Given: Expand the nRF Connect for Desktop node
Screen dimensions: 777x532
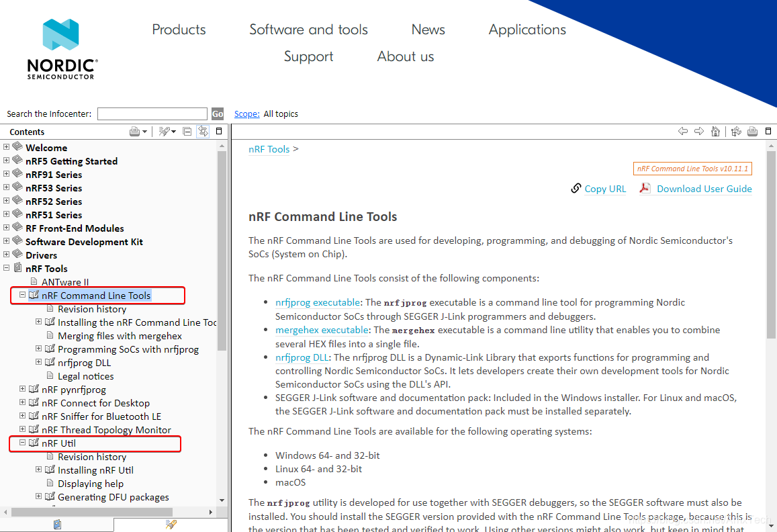Looking at the screenshot, I should [x=22, y=402].
